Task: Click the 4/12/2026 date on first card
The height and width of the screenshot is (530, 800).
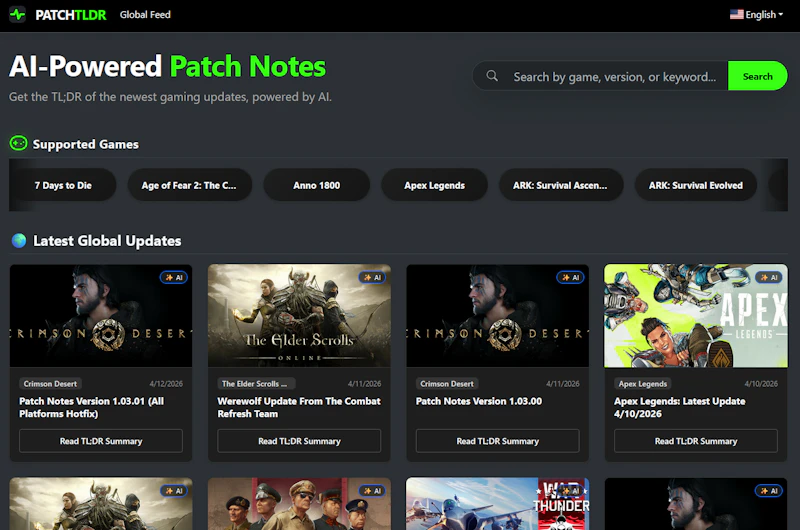Action: 166,384
